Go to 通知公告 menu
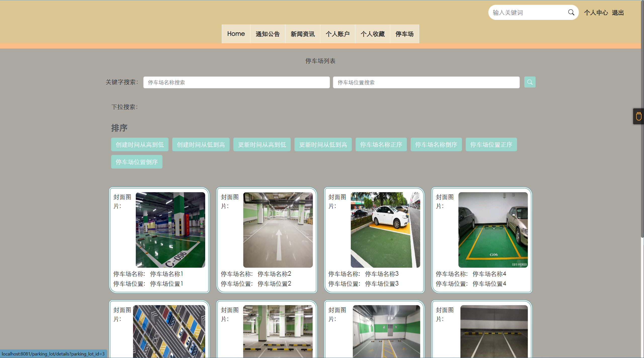Image resolution: width=644 pixels, height=358 pixels. pos(268,34)
